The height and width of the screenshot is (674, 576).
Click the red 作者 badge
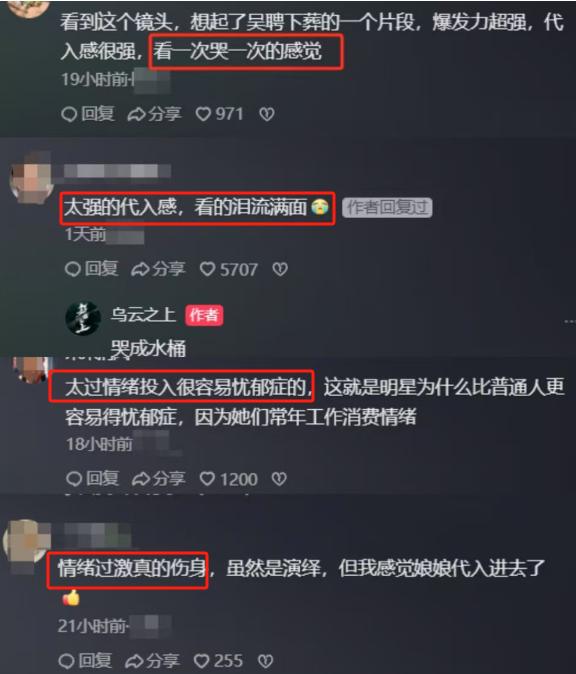[x=204, y=316]
